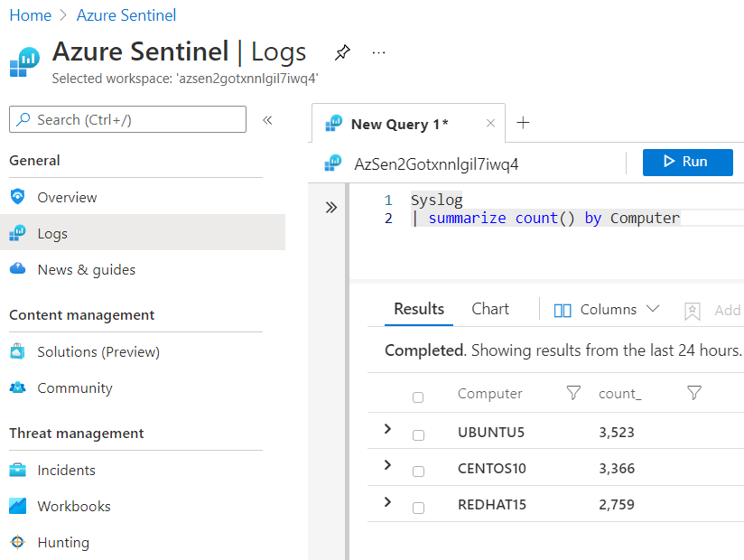This screenshot has width=744, height=560.
Task: Add a new query tab
Action: pos(523,123)
